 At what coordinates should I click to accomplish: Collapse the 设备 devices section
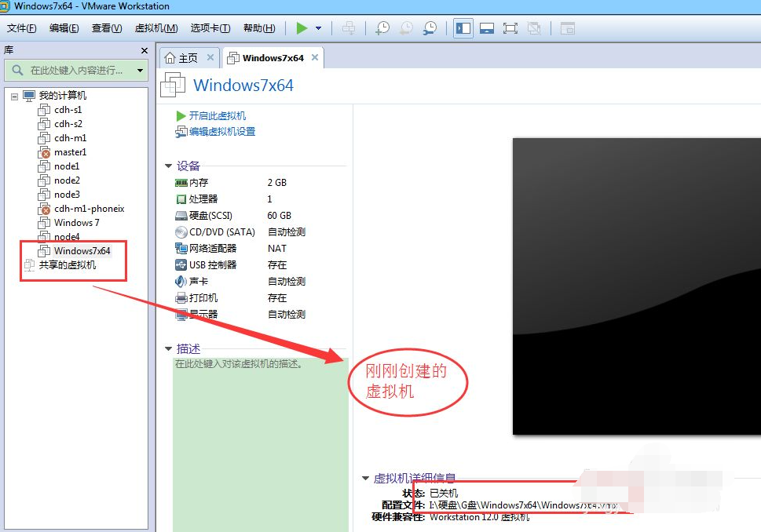pyautogui.click(x=166, y=166)
